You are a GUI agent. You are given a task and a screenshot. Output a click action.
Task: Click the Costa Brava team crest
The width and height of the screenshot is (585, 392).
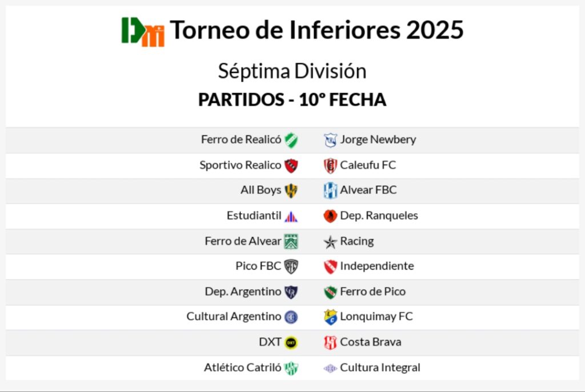[330, 342]
